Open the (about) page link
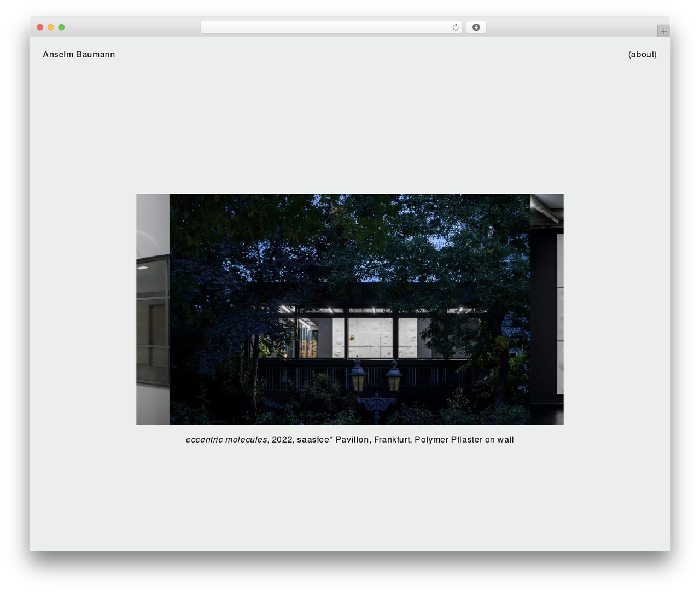 pos(642,54)
